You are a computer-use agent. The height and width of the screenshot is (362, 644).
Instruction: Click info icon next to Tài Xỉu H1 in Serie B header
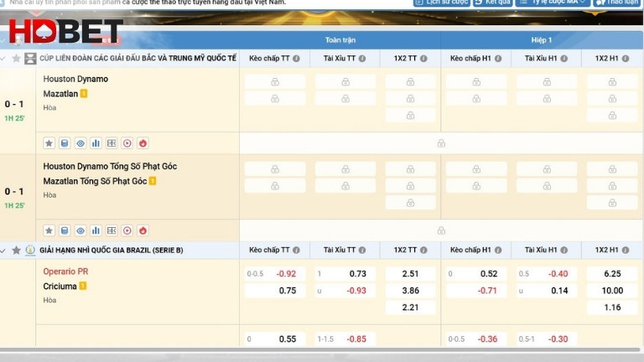click(563, 250)
